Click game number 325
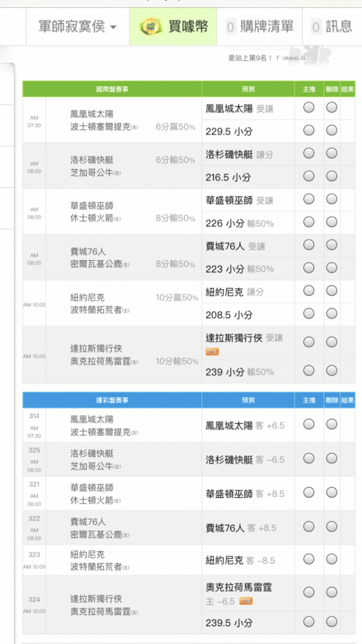Image resolution: width=362 pixels, height=644 pixels. (34, 450)
